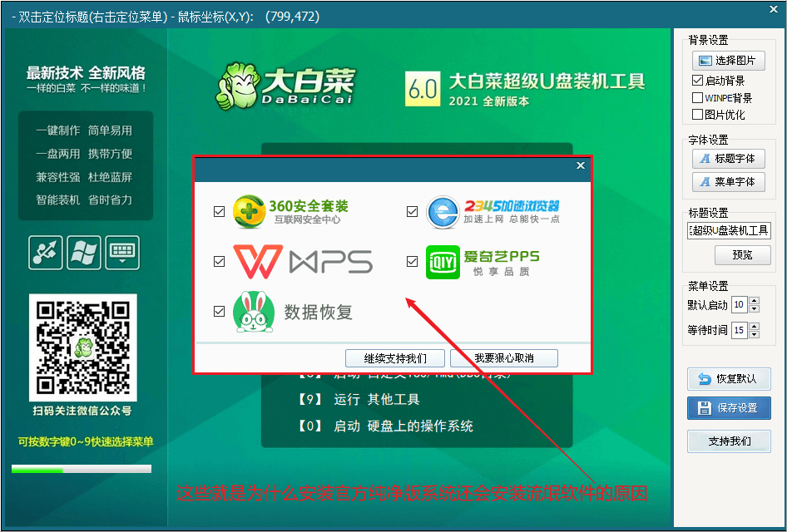Click the green progress bar at bottom left
Screen dimensions: 787x532
(81, 470)
